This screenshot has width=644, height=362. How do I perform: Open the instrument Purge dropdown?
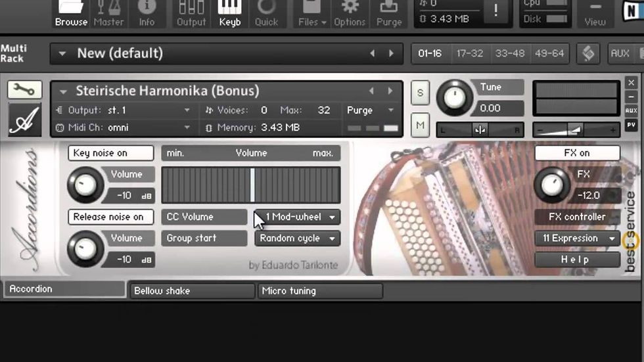pos(370,110)
